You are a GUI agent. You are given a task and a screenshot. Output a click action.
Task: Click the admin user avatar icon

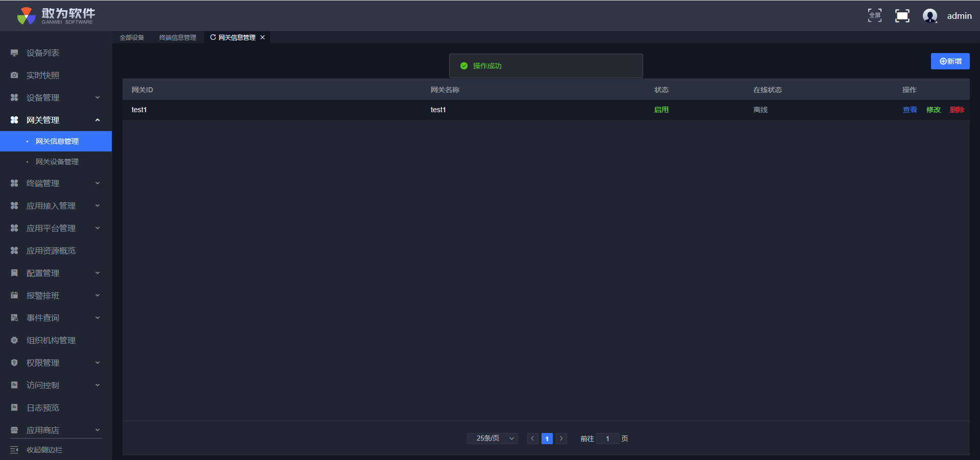(x=929, y=16)
